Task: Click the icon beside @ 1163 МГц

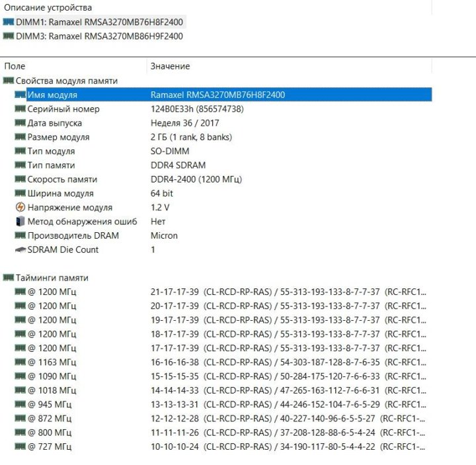Action: pos(20,362)
